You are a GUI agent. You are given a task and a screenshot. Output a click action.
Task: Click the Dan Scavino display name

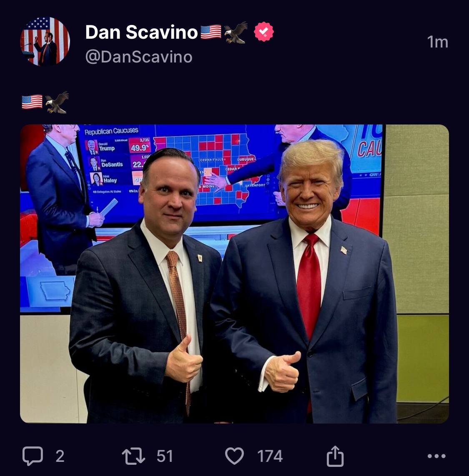tap(141, 32)
